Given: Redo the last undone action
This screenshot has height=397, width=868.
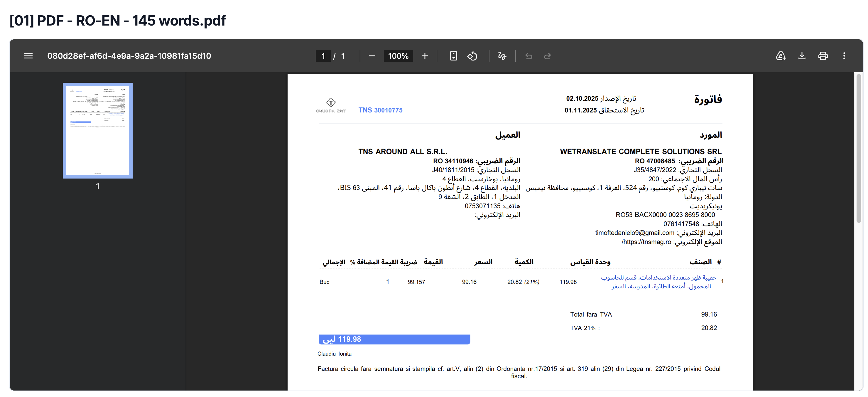Looking at the screenshot, I should (x=547, y=56).
